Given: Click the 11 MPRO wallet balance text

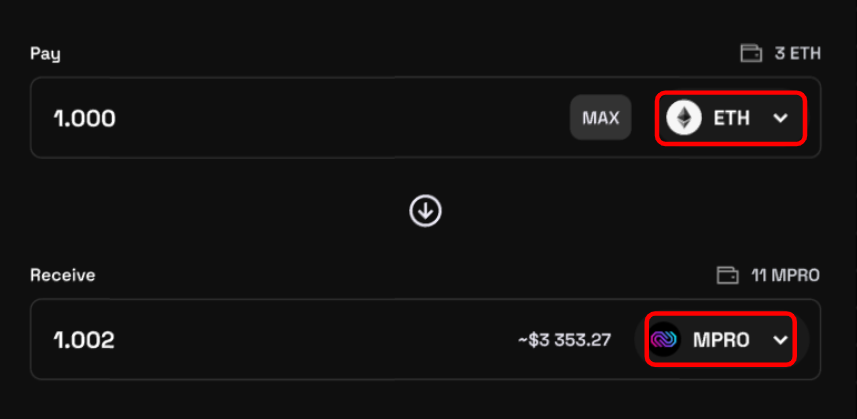Looking at the screenshot, I should click(x=785, y=275).
